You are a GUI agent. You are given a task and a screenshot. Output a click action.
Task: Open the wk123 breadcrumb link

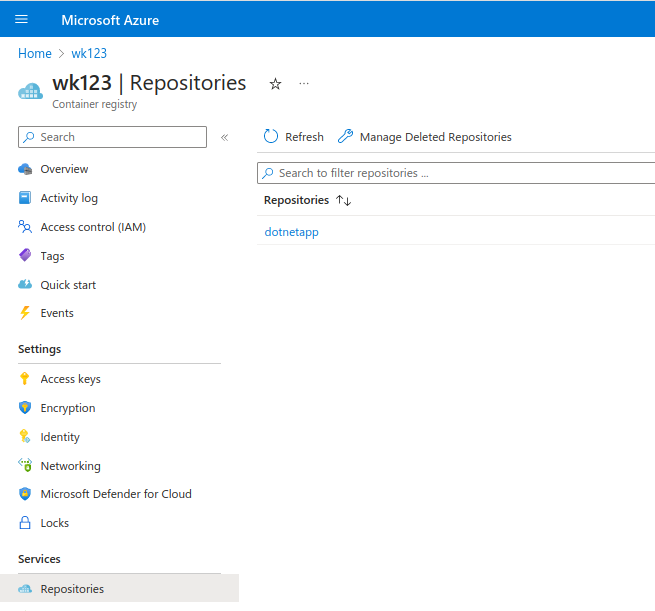[x=89, y=53]
